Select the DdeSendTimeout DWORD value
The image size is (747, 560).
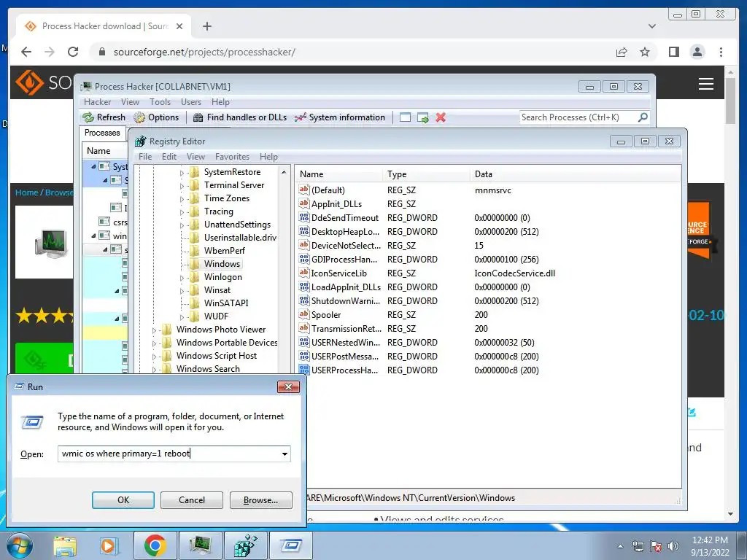(x=345, y=217)
